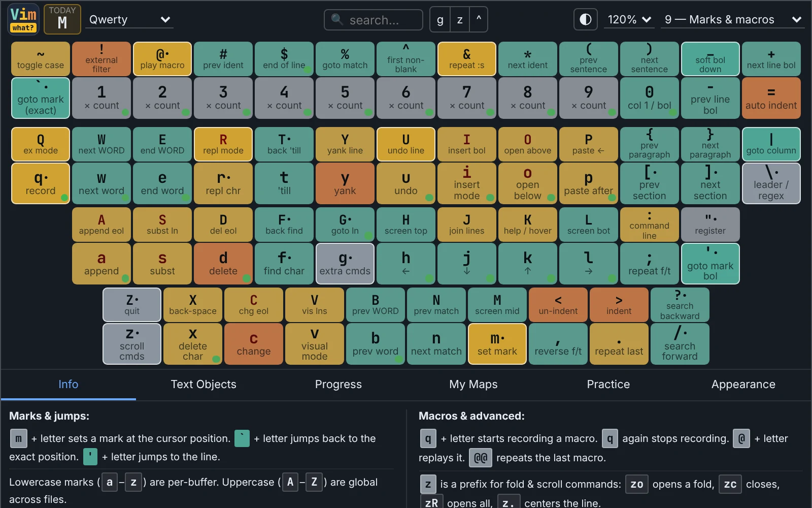The image size is (812, 508).
Task: Open the My Maps tab
Action: (473, 385)
